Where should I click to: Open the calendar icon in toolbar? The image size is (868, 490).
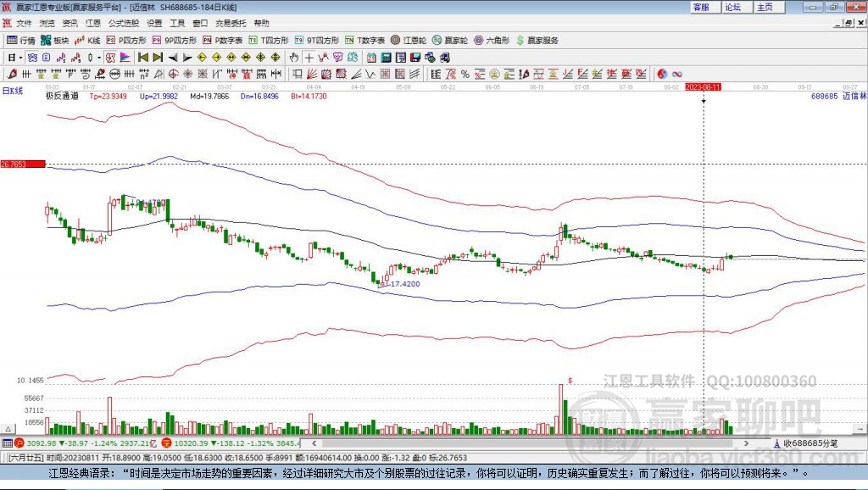point(371,58)
